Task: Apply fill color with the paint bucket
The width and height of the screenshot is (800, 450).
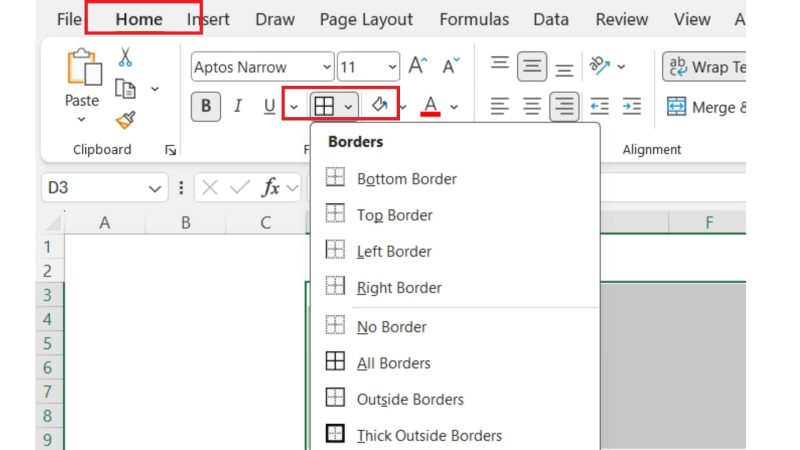Action: click(x=380, y=105)
